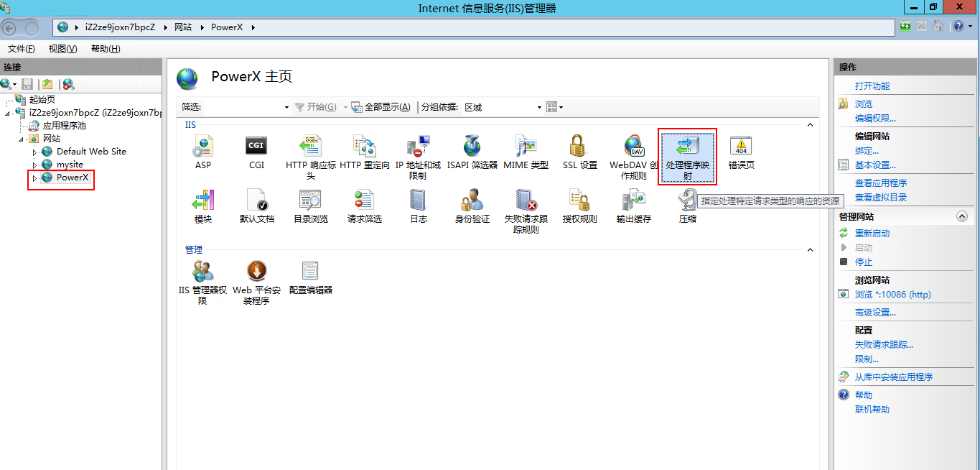Collapse the IIS section with its chevron

pyautogui.click(x=810, y=124)
